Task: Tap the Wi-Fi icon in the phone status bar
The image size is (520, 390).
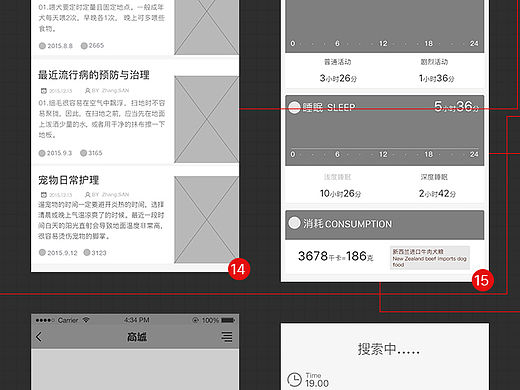Action: point(86,320)
